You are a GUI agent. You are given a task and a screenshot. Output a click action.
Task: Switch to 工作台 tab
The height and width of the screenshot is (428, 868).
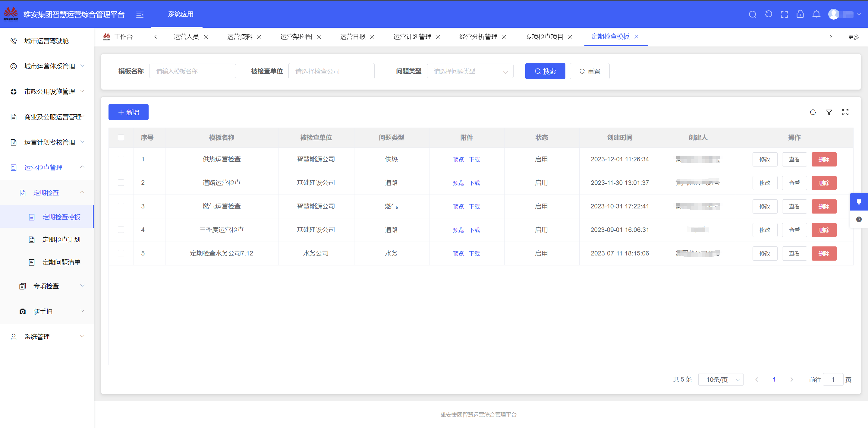pyautogui.click(x=118, y=37)
